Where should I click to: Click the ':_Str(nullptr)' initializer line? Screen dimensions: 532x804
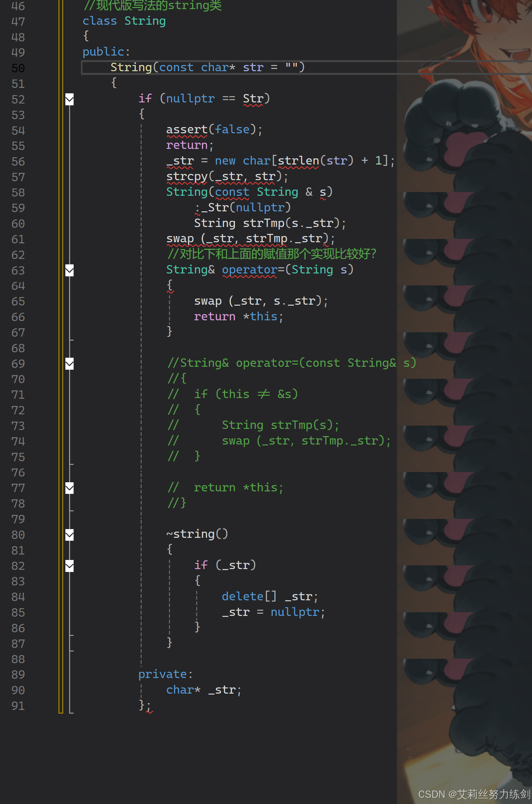coord(243,208)
